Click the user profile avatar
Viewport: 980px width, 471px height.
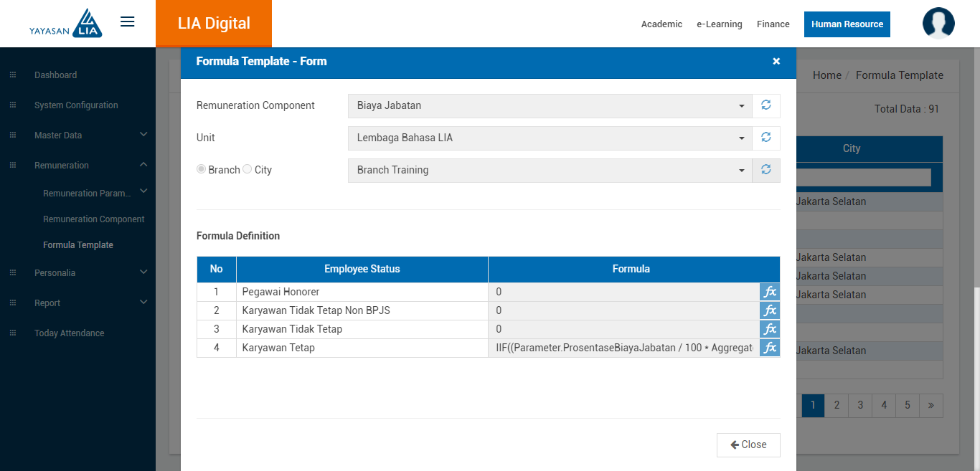[938, 24]
